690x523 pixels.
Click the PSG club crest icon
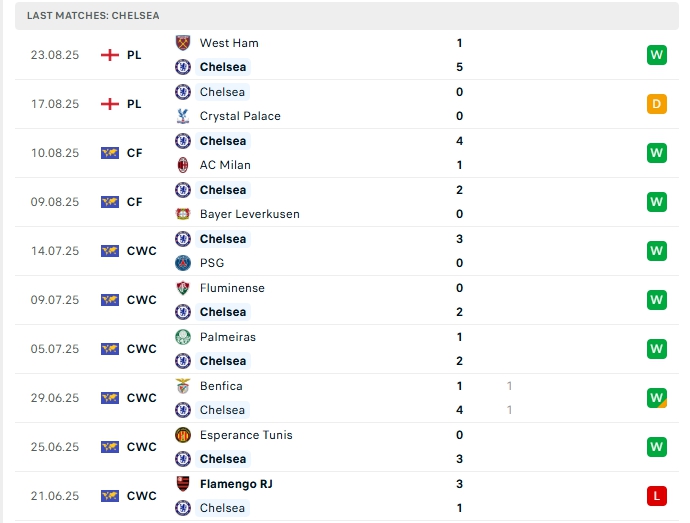183,263
